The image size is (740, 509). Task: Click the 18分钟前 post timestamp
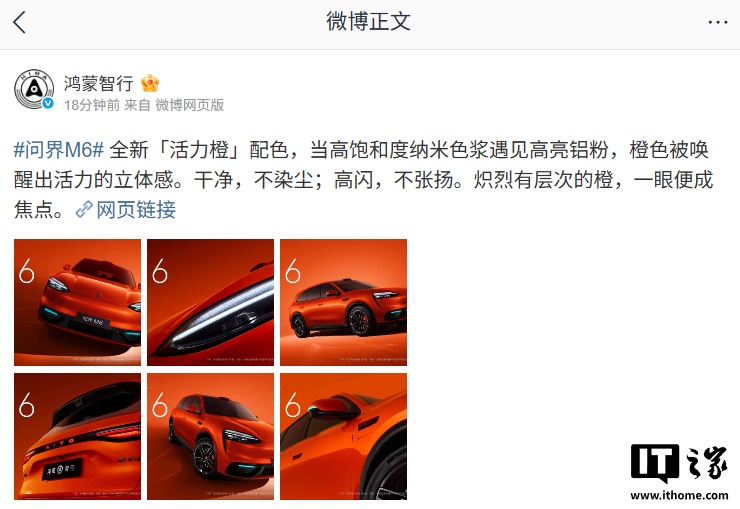(x=92, y=105)
